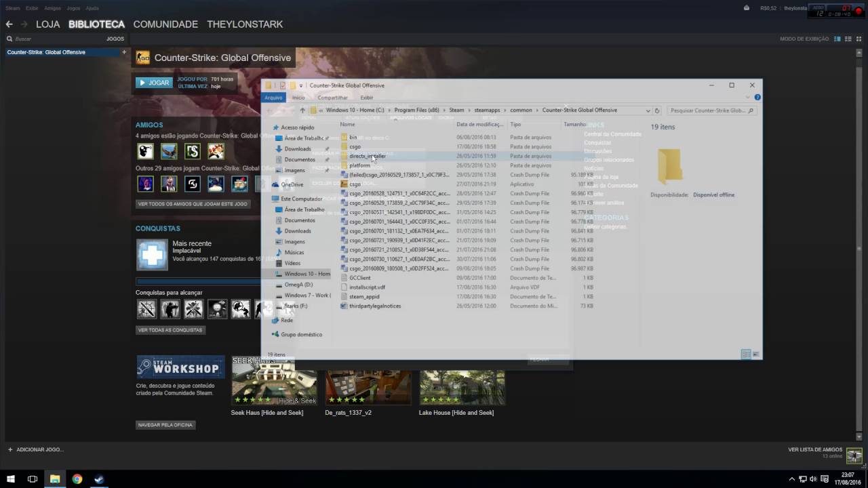This screenshot has height=488, width=868.
Task: Open the Arquivo tab in Explorer
Action: point(273,98)
